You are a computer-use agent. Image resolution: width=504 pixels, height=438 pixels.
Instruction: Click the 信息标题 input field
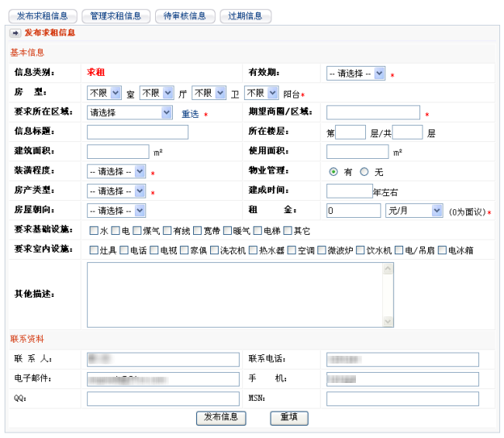137,132
